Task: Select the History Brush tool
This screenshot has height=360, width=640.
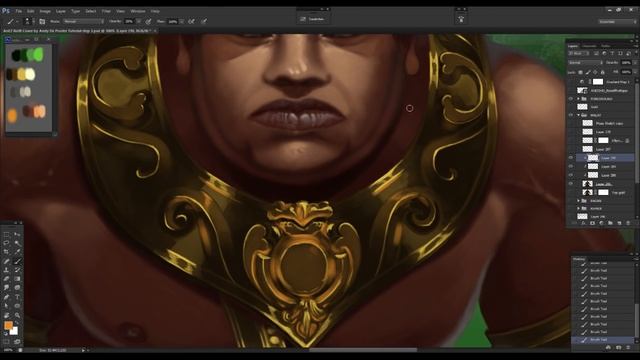Action: click(x=17, y=270)
